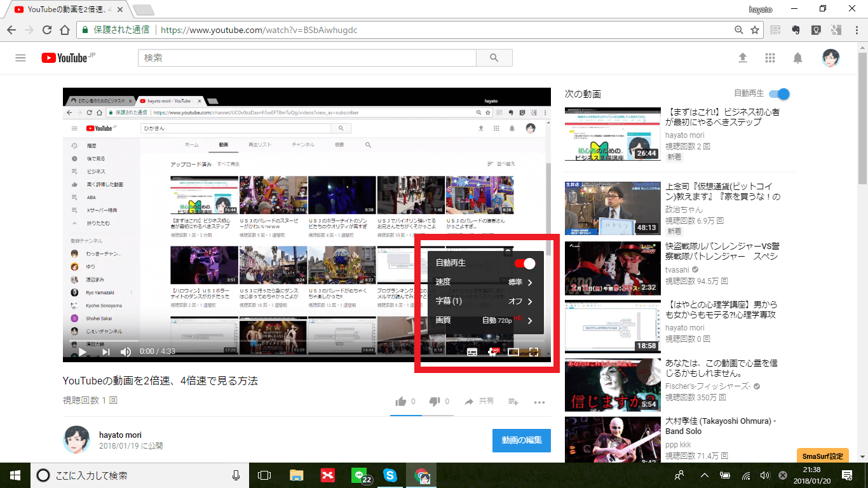This screenshot has width=868, height=488.
Task: Switch to theater mode icon in player
Action: tap(513, 351)
